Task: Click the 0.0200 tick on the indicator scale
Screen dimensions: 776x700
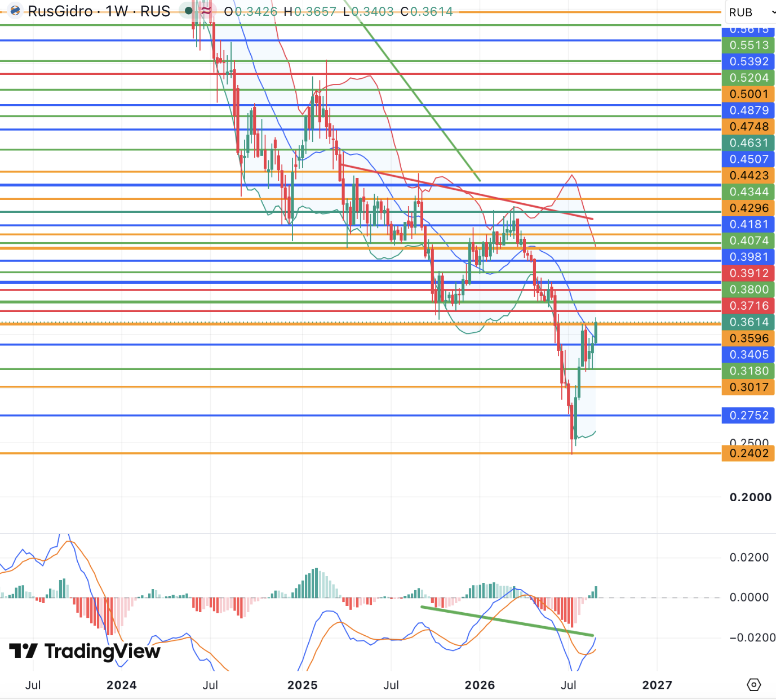Action: [x=749, y=558]
